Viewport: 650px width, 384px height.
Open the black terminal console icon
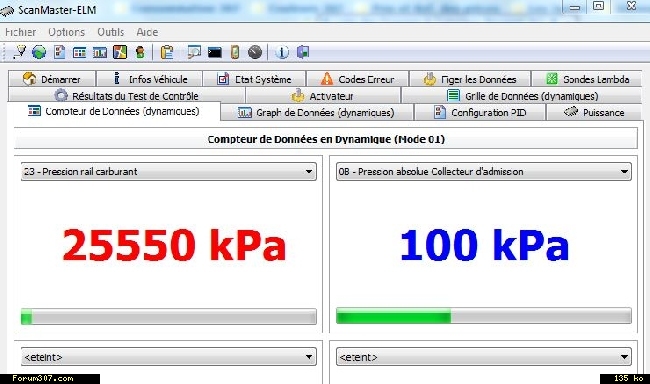coord(214,52)
